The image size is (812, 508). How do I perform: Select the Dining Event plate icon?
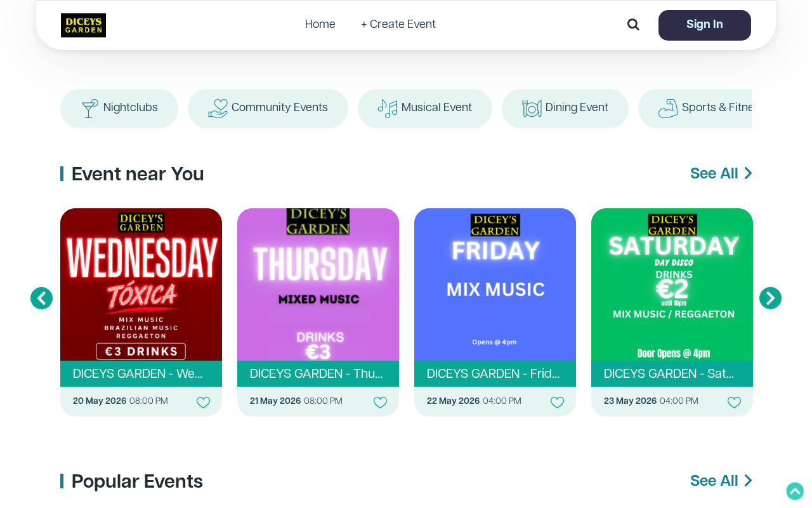tap(532, 109)
